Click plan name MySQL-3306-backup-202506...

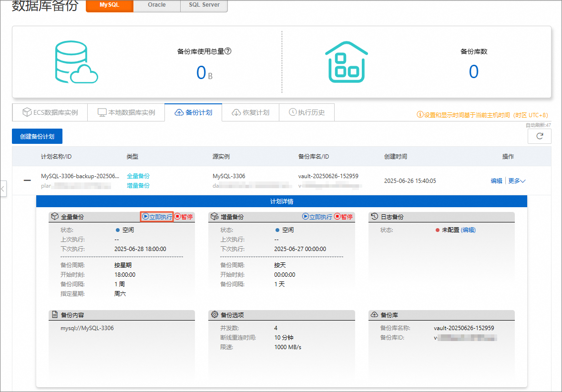[x=80, y=176]
